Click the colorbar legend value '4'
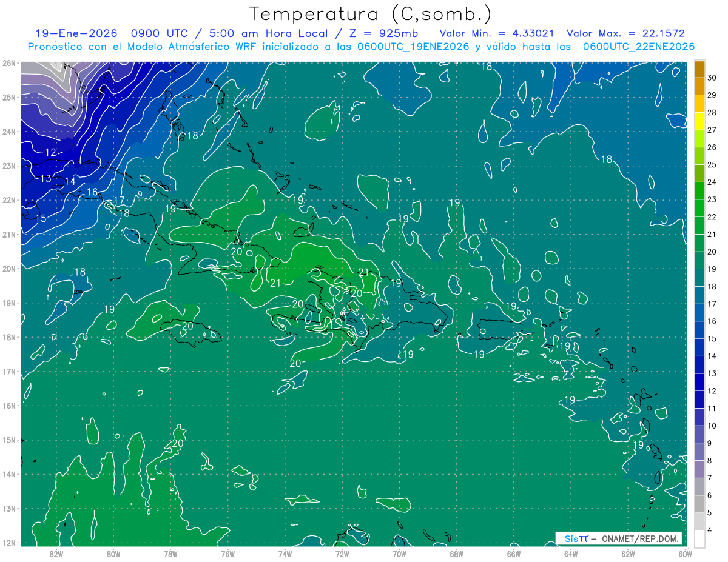The width and height of the screenshot is (728, 562). pos(710,530)
